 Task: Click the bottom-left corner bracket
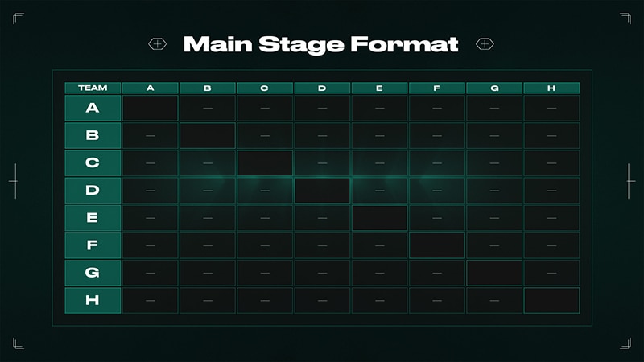coord(18,343)
